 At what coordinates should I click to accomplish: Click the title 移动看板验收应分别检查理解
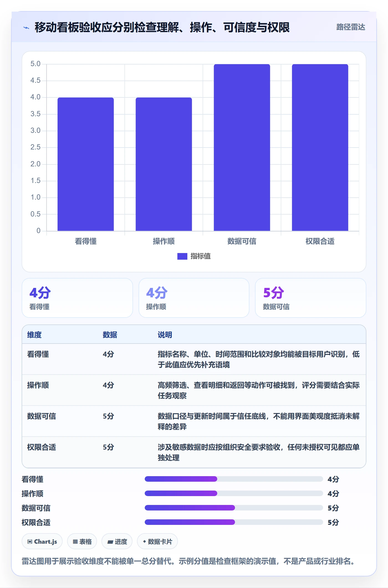point(162,27)
